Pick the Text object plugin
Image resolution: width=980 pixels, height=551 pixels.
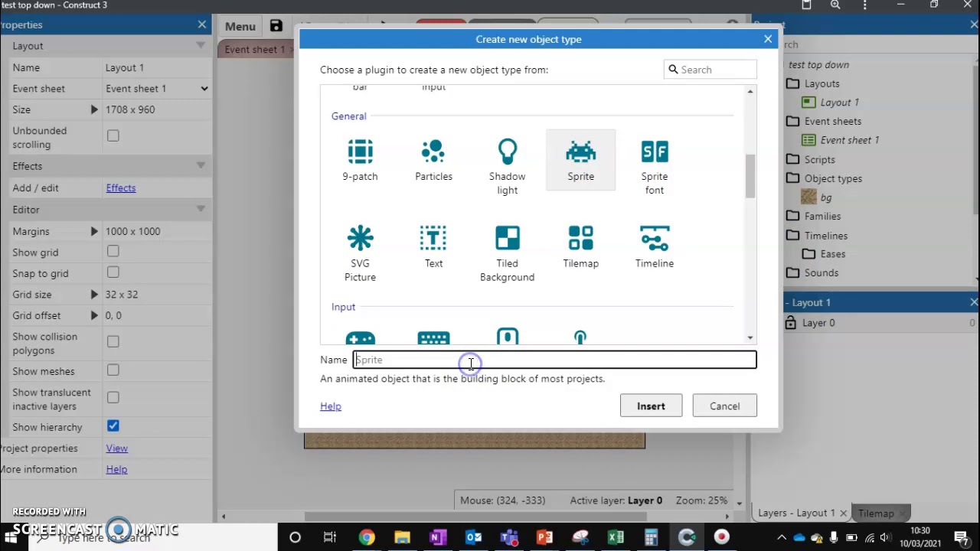433,238
